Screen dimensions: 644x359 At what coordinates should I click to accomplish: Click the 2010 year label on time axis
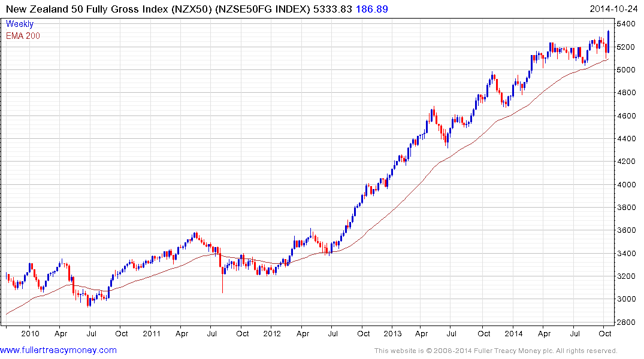pos(30,333)
